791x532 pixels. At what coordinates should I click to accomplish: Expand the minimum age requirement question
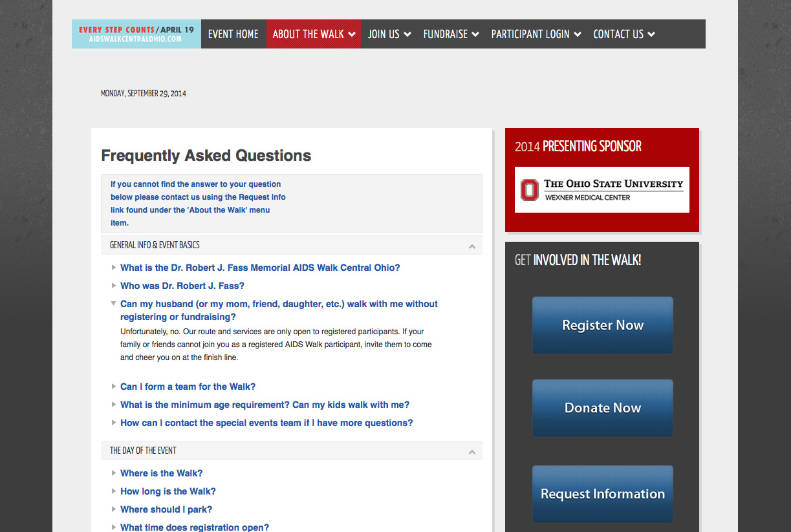point(265,405)
